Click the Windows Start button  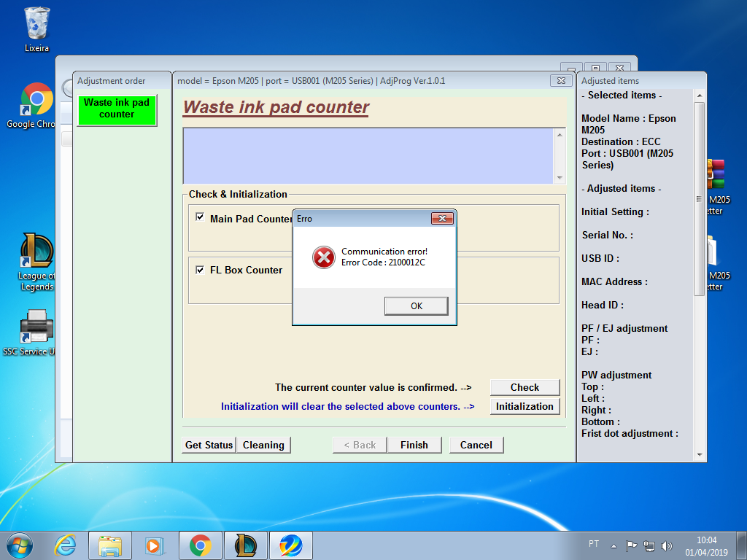20,545
